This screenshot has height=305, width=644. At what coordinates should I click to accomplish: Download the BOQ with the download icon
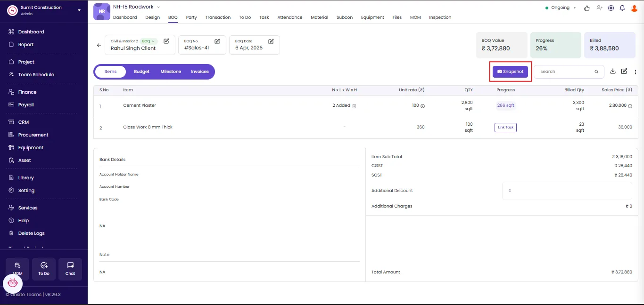pyautogui.click(x=613, y=71)
